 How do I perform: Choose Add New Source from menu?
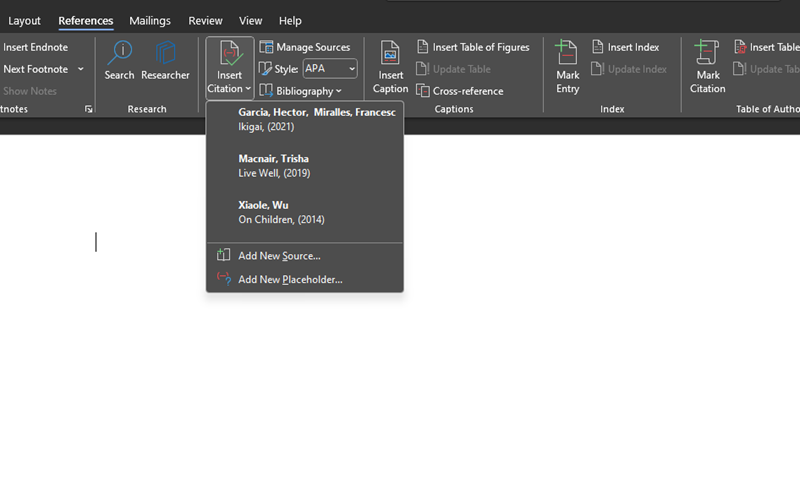click(x=279, y=256)
